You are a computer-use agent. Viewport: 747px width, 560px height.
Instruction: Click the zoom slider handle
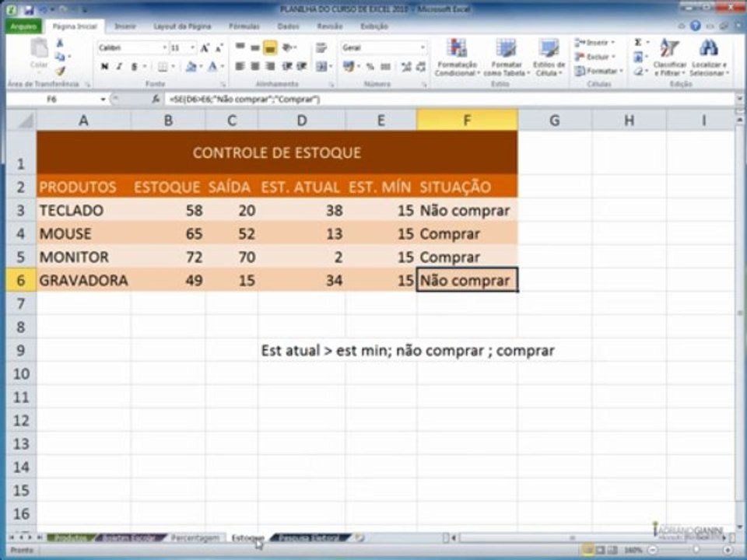pyautogui.click(x=696, y=551)
